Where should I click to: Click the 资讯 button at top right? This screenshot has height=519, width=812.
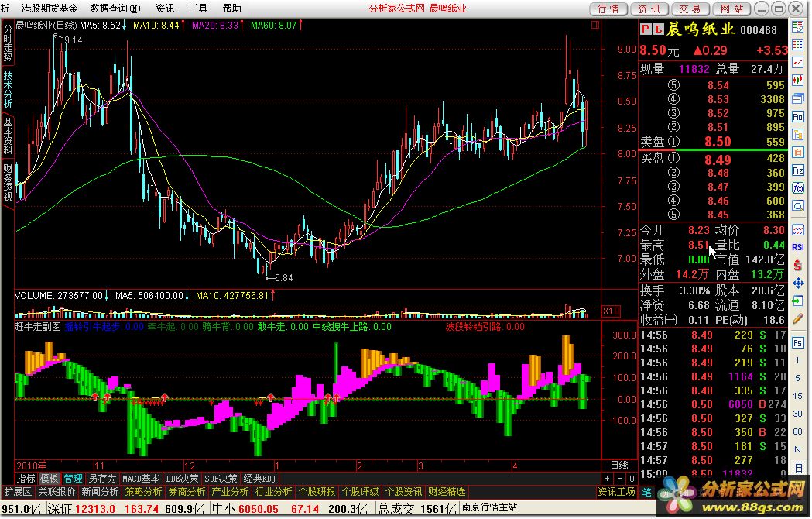coord(649,9)
